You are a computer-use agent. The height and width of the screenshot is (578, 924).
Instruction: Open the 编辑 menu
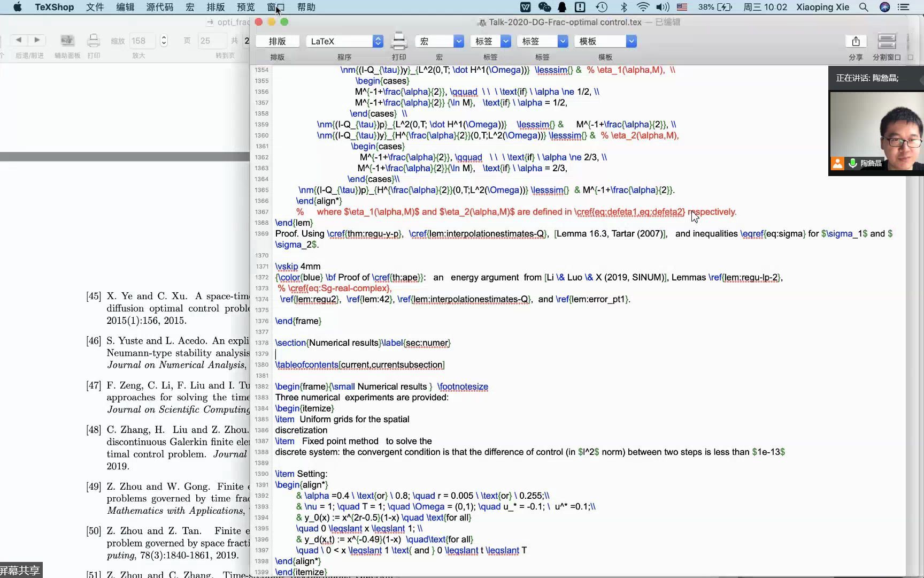click(125, 7)
